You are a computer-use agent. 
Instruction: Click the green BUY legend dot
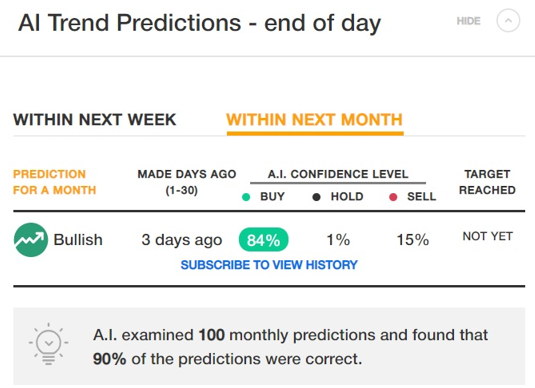point(246,197)
